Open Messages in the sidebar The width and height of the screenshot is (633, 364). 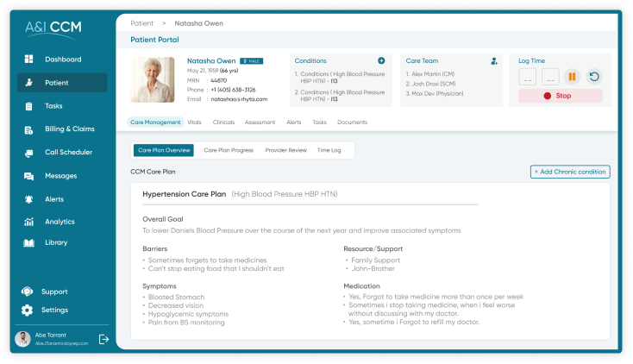[x=61, y=176]
